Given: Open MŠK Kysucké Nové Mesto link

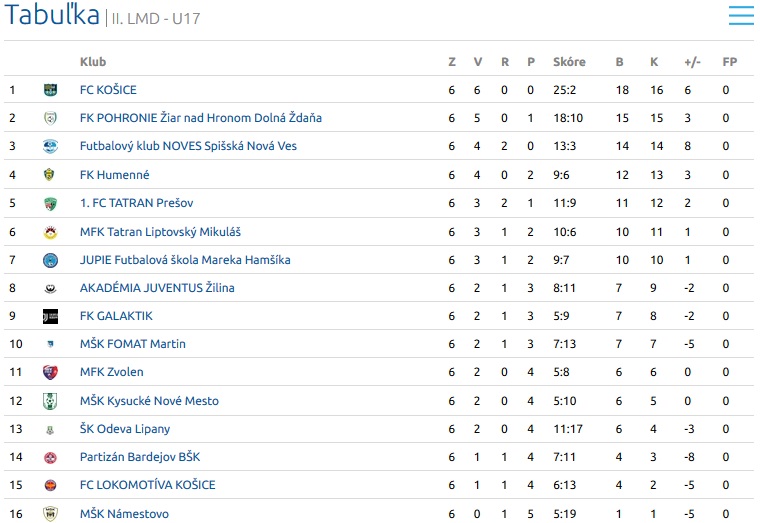Looking at the screenshot, I should tap(149, 401).
